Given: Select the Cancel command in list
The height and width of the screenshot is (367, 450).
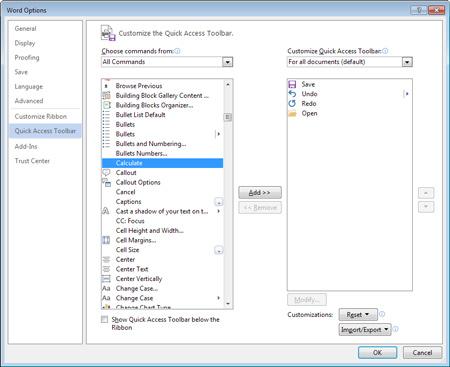Looking at the screenshot, I should pyautogui.click(x=162, y=192).
